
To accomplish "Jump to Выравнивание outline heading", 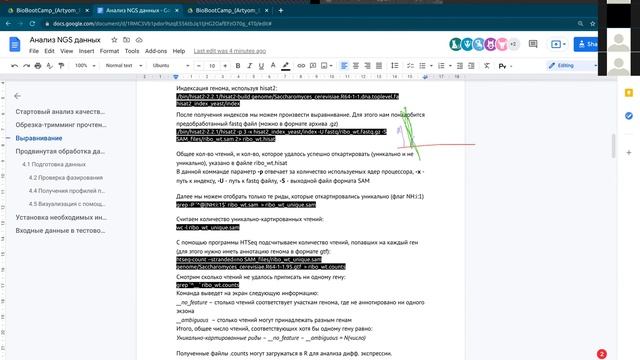I will 39,138.
